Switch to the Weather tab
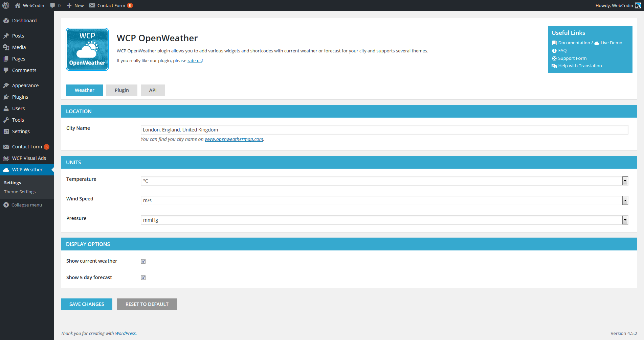The height and width of the screenshot is (340, 644). click(85, 90)
